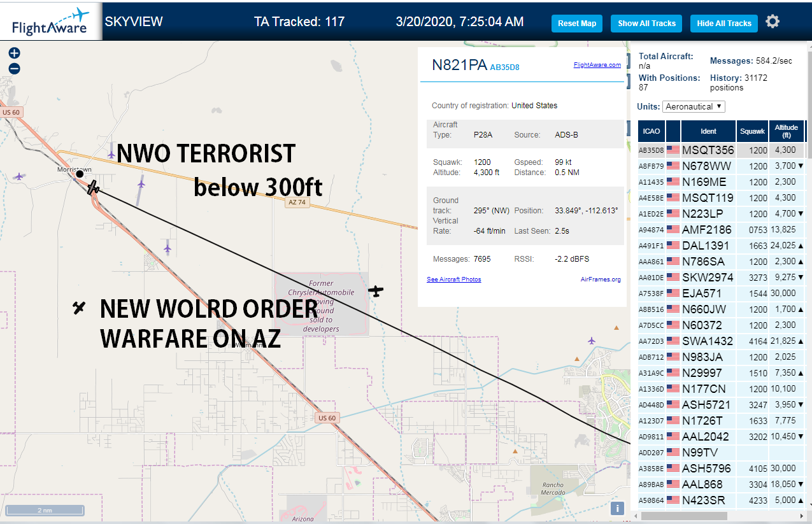
Task: Click the N821PA callsign heading
Action: (459, 65)
